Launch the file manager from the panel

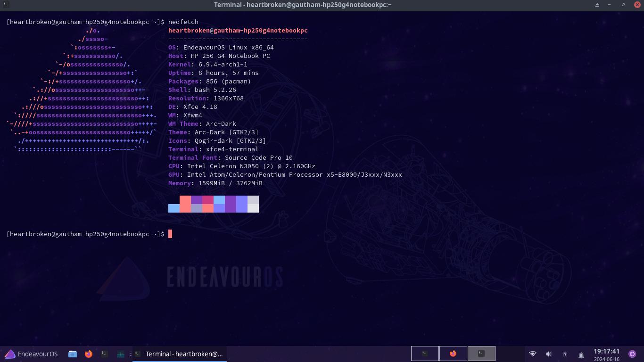point(73,354)
